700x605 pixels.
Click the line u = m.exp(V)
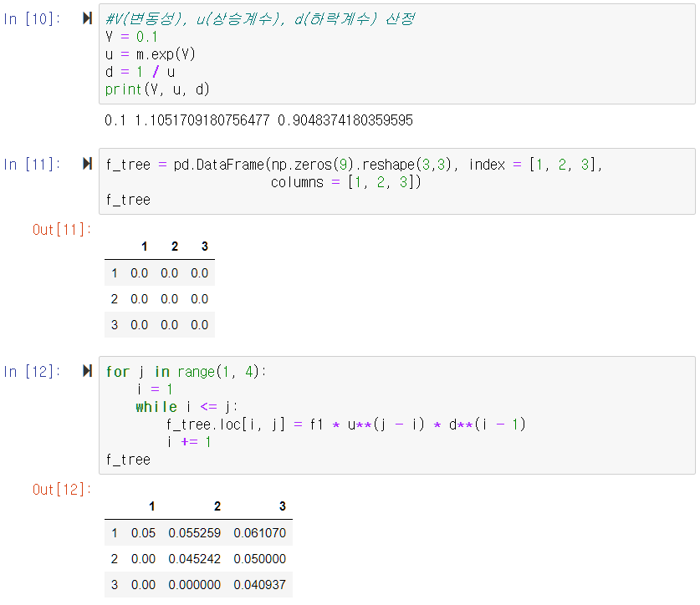(151, 54)
